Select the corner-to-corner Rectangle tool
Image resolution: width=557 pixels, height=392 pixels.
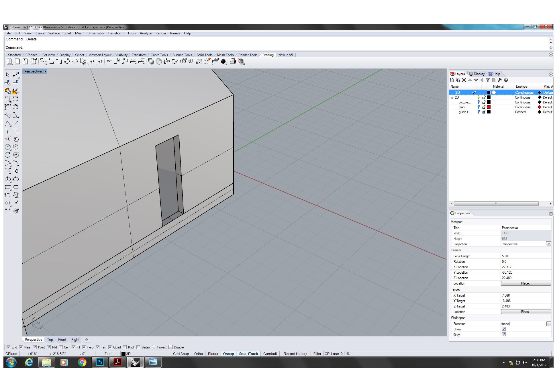pyautogui.click(x=7, y=187)
